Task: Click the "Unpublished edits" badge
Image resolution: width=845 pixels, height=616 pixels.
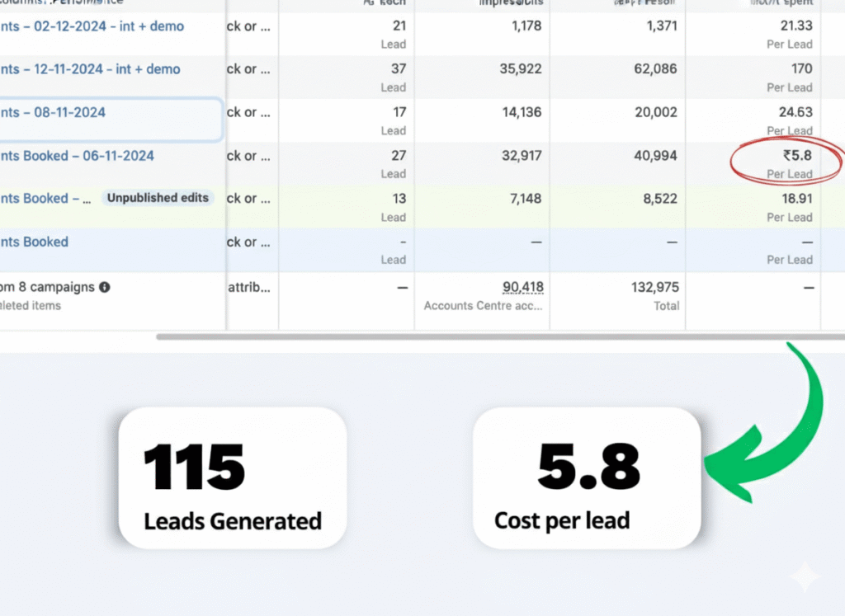Action: [158, 198]
